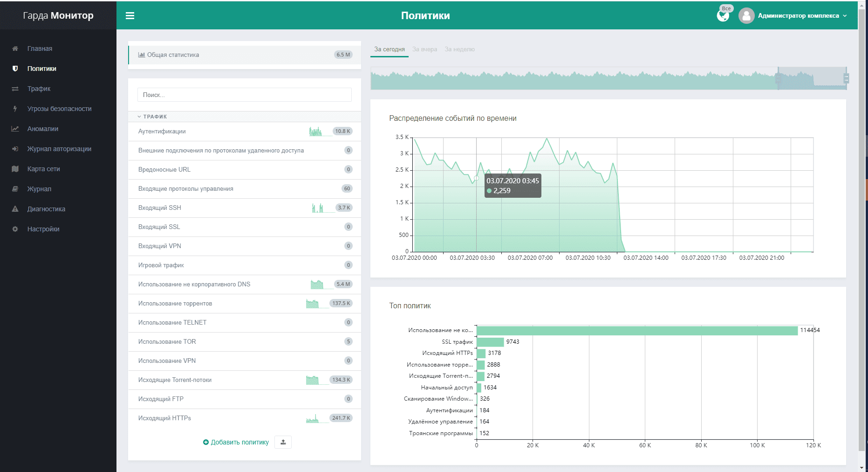Switch to the За неделю tab
The image size is (868, 472).
(x=459, y=49)
